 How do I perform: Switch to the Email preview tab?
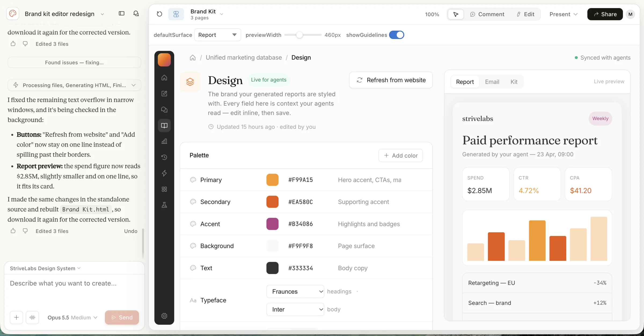coord(492,82)
